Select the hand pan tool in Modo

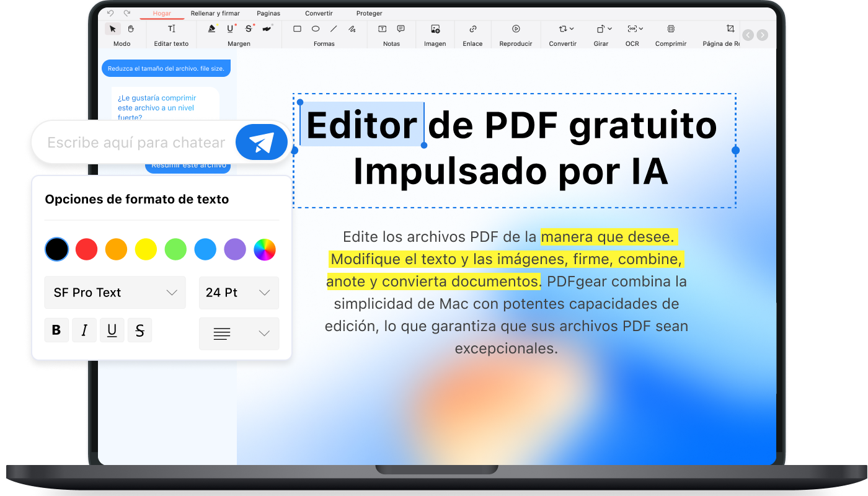[x=131, y=29]
